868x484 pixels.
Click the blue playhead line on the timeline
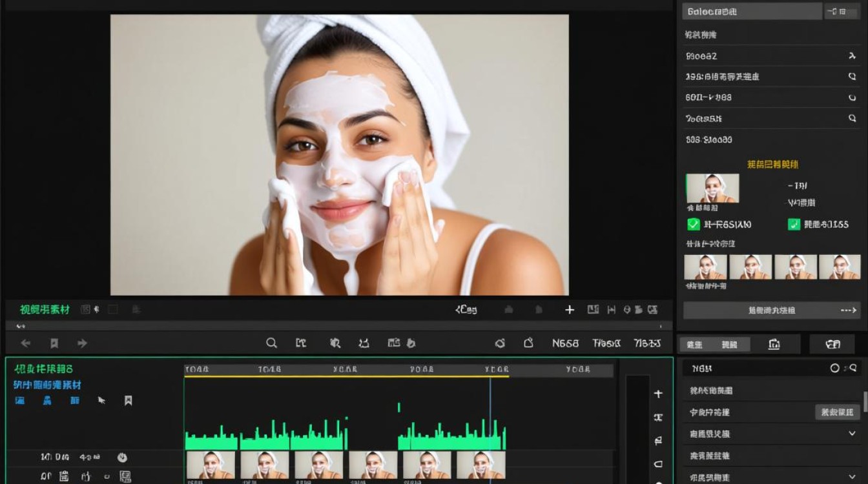490,413
